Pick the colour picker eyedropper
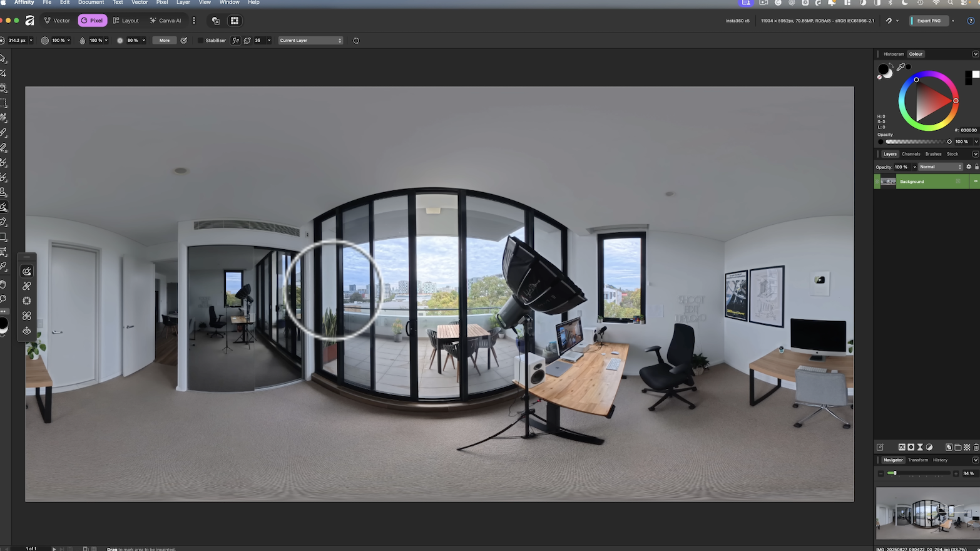Image resolution: width=980 pixels, height=551 pixels. pos(901,67)
